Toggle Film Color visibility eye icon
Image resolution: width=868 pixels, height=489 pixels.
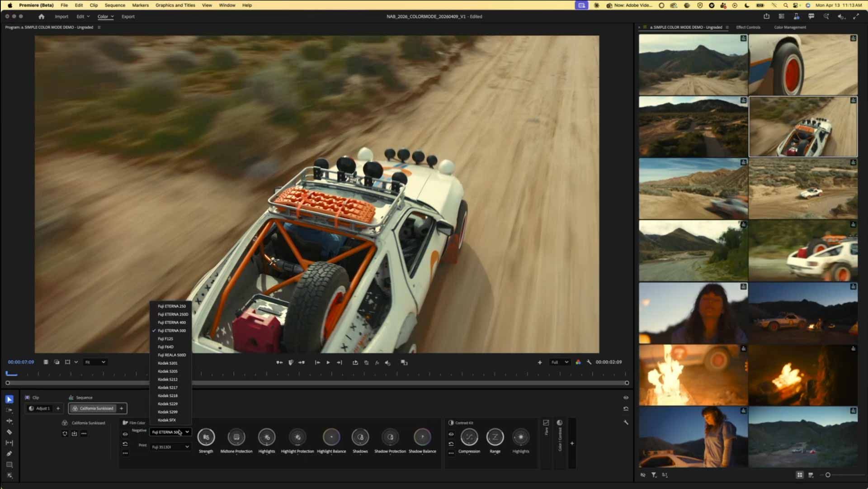[125, 434]
